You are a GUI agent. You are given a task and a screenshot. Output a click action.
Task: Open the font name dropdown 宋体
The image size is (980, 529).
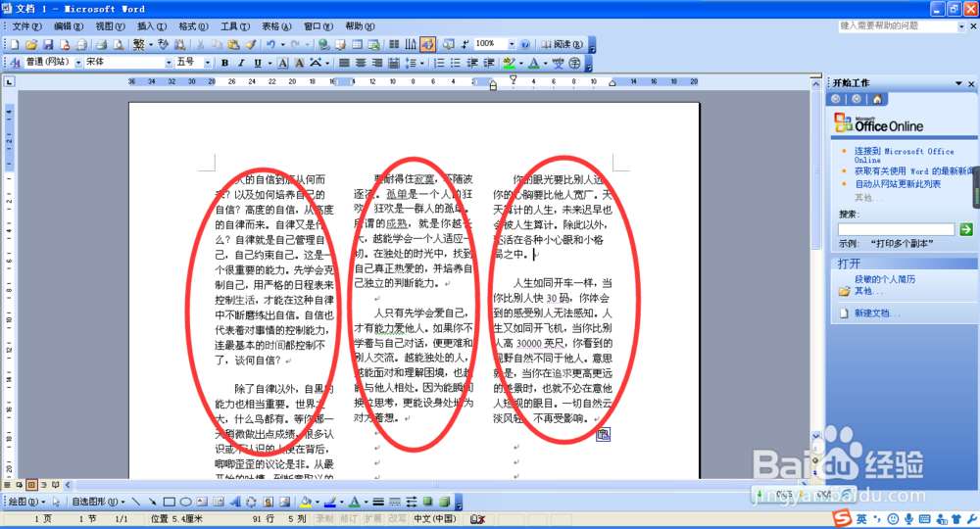pyautogui.click(x=169, y=63)
